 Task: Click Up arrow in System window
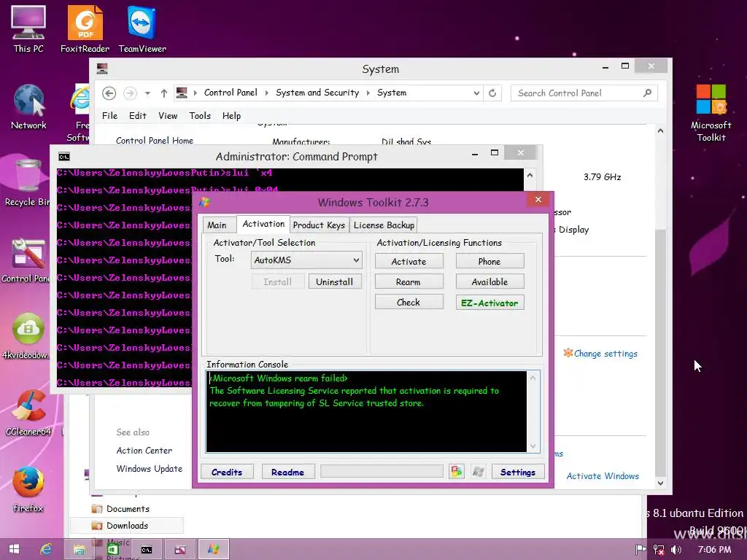click(164, 93)
